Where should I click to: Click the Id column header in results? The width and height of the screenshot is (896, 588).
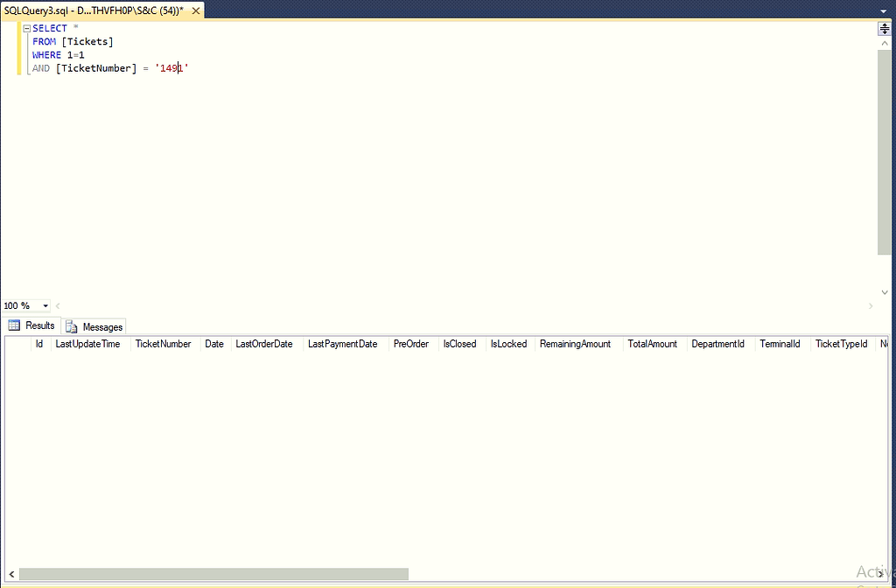(x=38, y=343)
